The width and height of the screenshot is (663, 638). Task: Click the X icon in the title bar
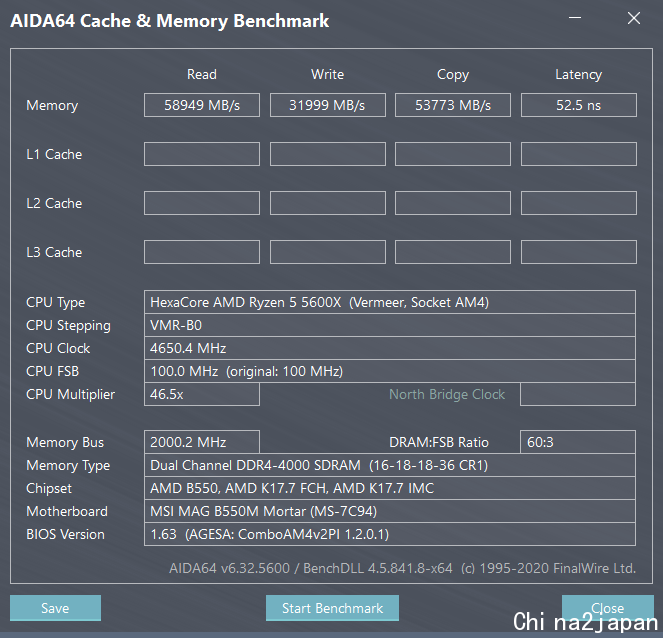(634, 18)
